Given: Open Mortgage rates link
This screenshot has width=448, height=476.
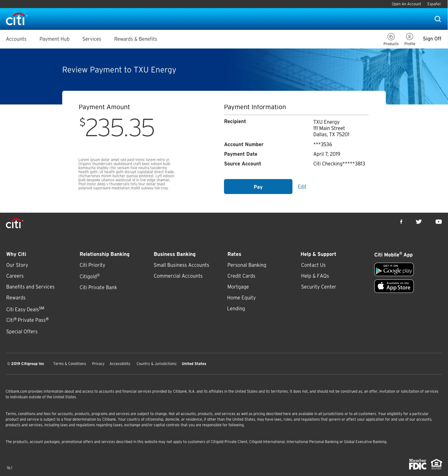Looking at the screenshot, I should click(238, 287).
